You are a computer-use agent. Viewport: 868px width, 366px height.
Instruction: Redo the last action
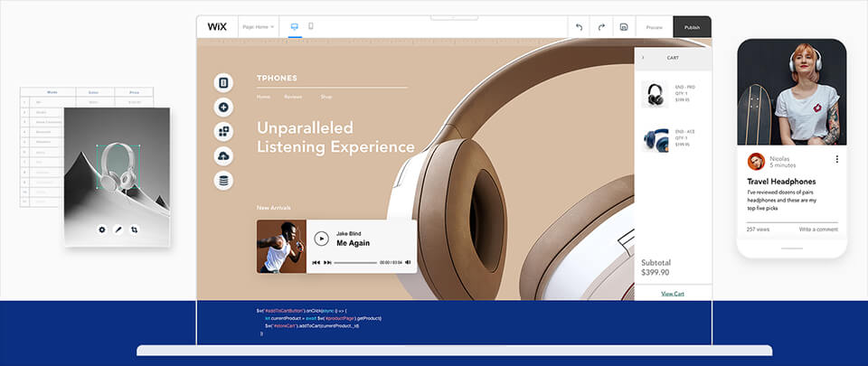pos(601,27)
